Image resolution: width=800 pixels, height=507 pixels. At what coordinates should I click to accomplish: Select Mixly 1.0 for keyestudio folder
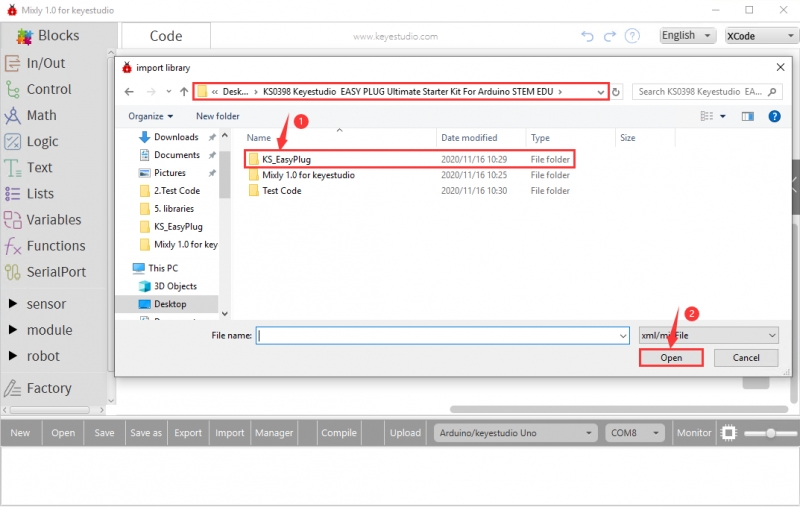click(x=308, y=175)
